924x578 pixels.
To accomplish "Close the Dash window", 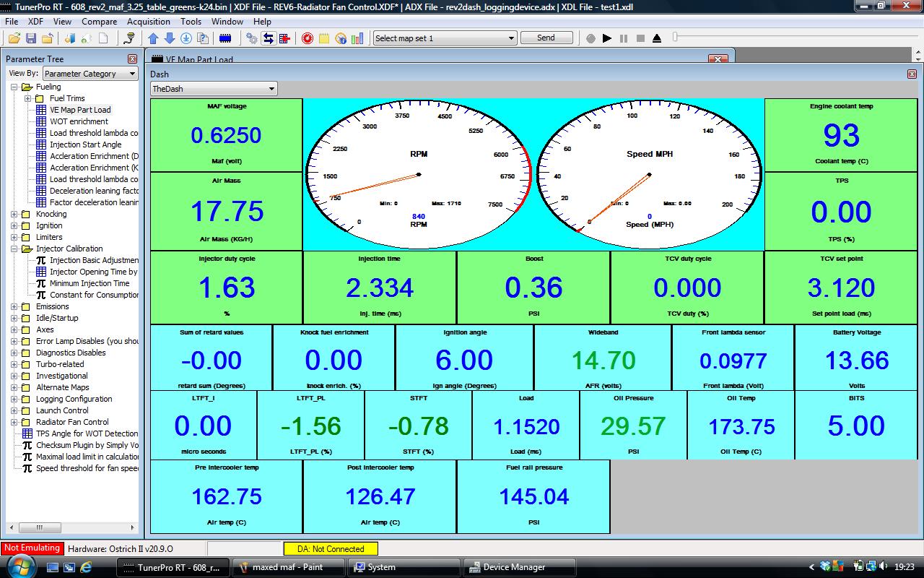I will (912, 74).
